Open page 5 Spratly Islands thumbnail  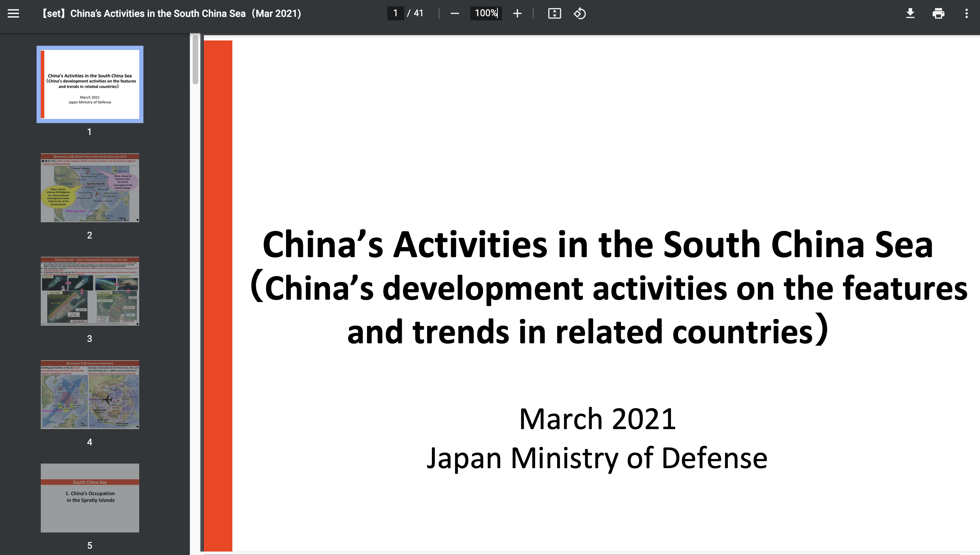click(90, 498)
